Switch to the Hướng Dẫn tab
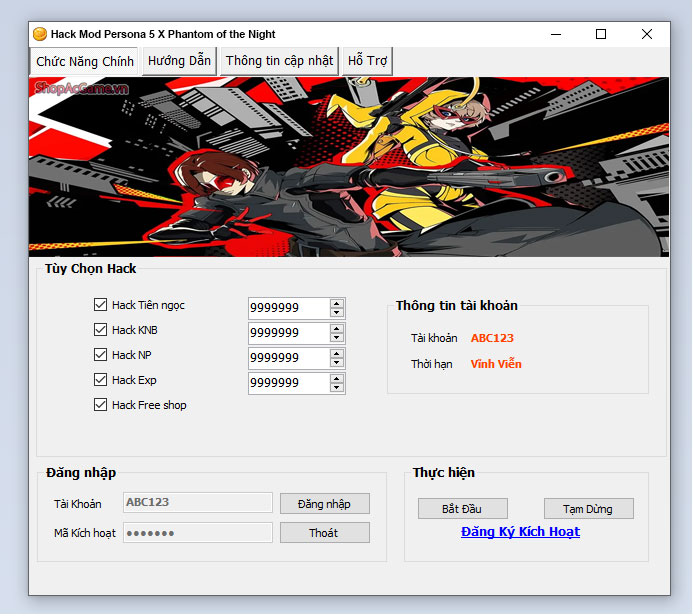Image resolution: width=693 pixels, height=616 pixels. click(179, 61)
